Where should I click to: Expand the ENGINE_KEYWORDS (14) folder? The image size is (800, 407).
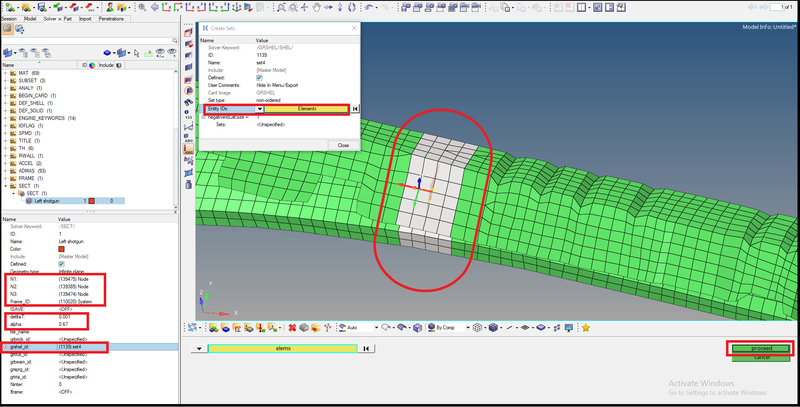6,118
